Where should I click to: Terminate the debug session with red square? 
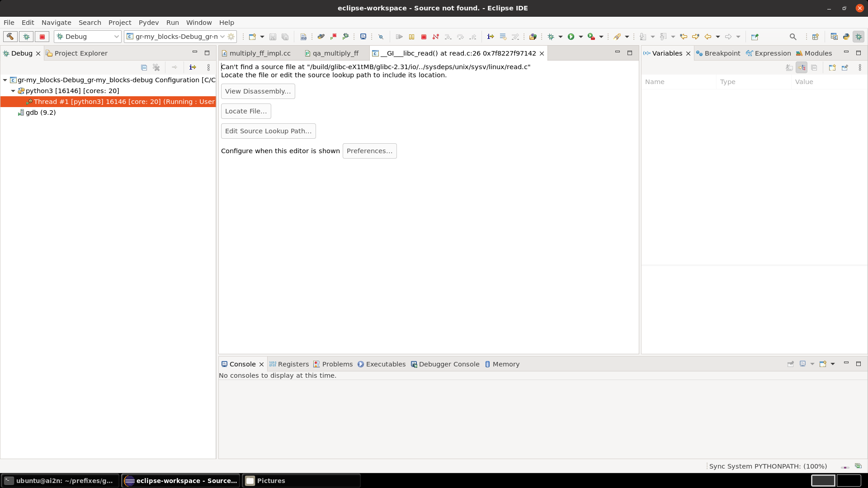(x=424, y=37)
